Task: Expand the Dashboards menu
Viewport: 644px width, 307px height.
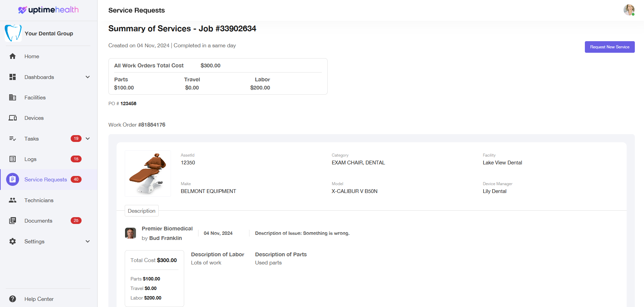Action: point(88,77)
